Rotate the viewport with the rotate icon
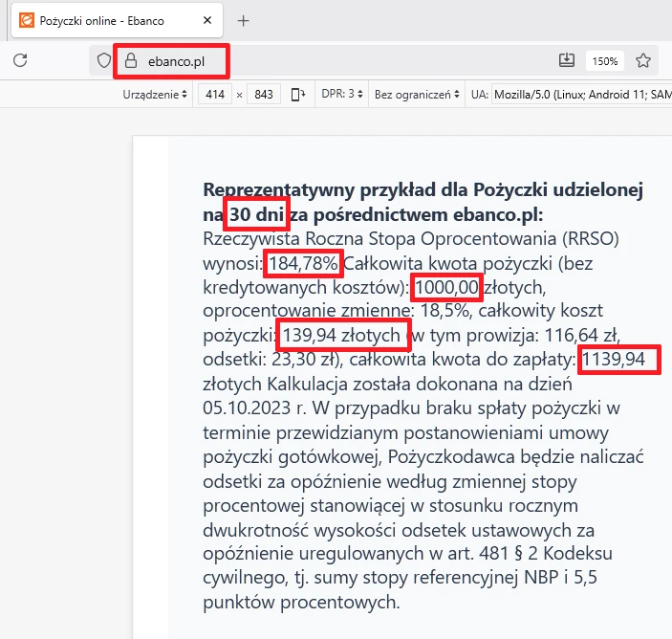The height and width of the screenshot is (639, 672). coord(298,95)
